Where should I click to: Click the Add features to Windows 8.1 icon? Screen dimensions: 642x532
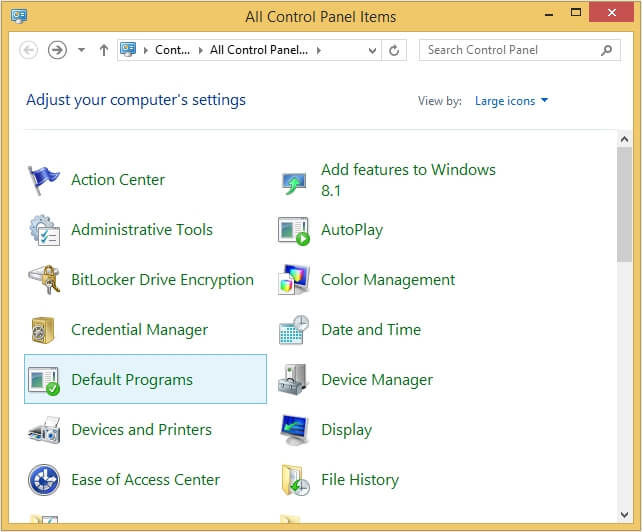(294, 183)
